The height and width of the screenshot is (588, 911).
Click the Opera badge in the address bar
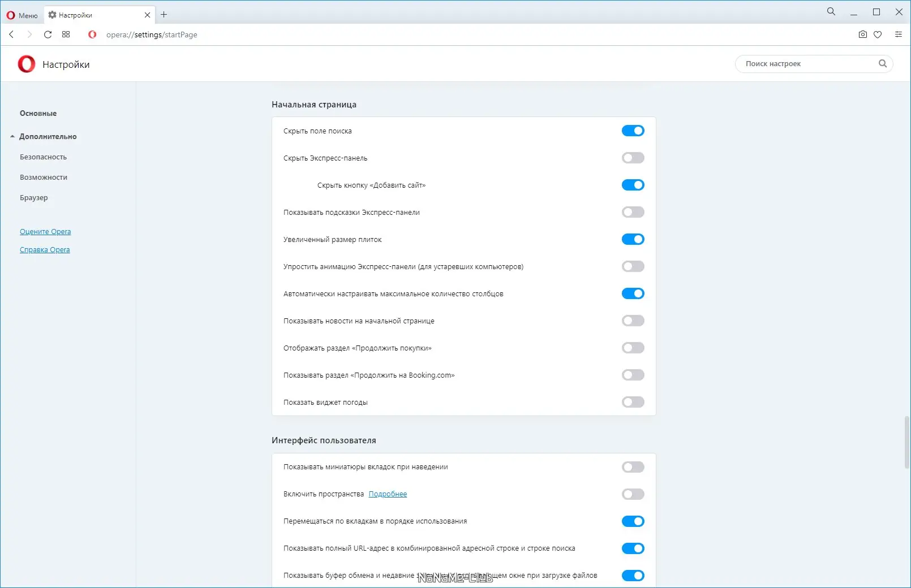[92, 34]
